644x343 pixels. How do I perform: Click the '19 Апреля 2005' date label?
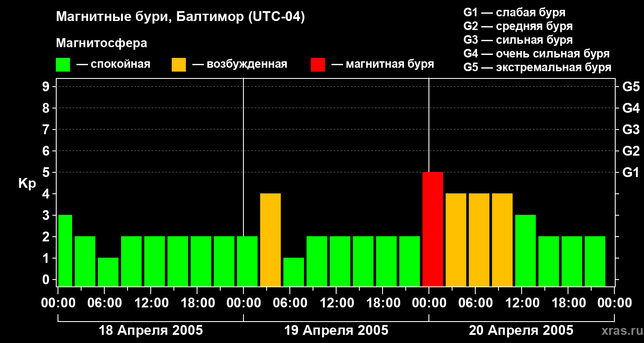336,330
